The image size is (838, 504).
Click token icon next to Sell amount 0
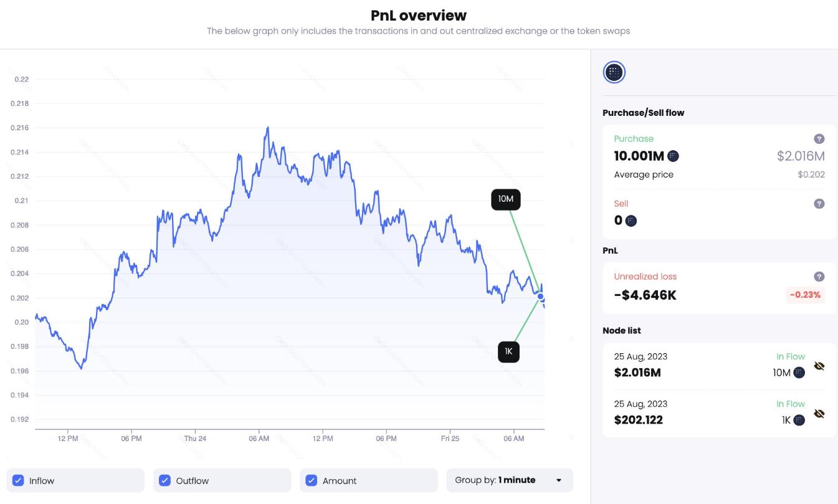[631, 221]
